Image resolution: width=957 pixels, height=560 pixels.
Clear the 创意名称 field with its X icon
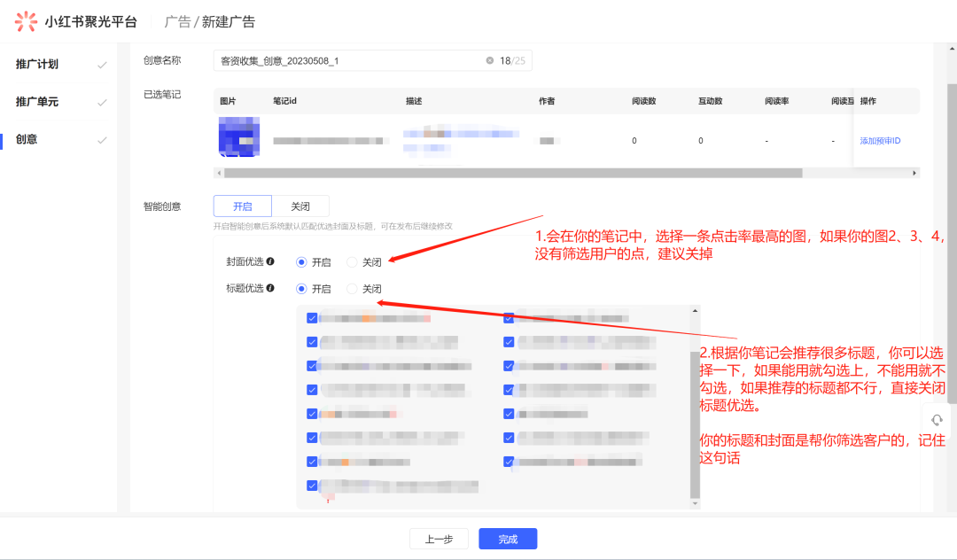pos(489,60)
